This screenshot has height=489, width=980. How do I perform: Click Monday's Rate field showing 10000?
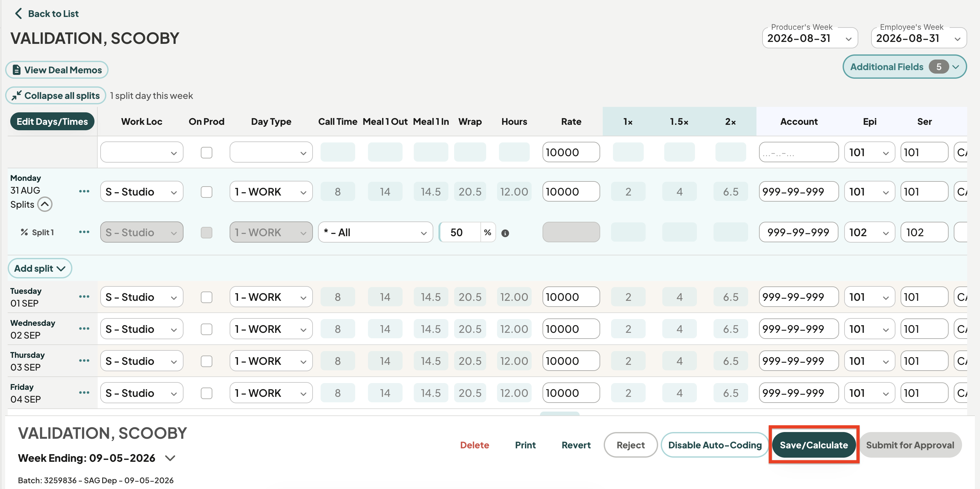coord(571,192)
